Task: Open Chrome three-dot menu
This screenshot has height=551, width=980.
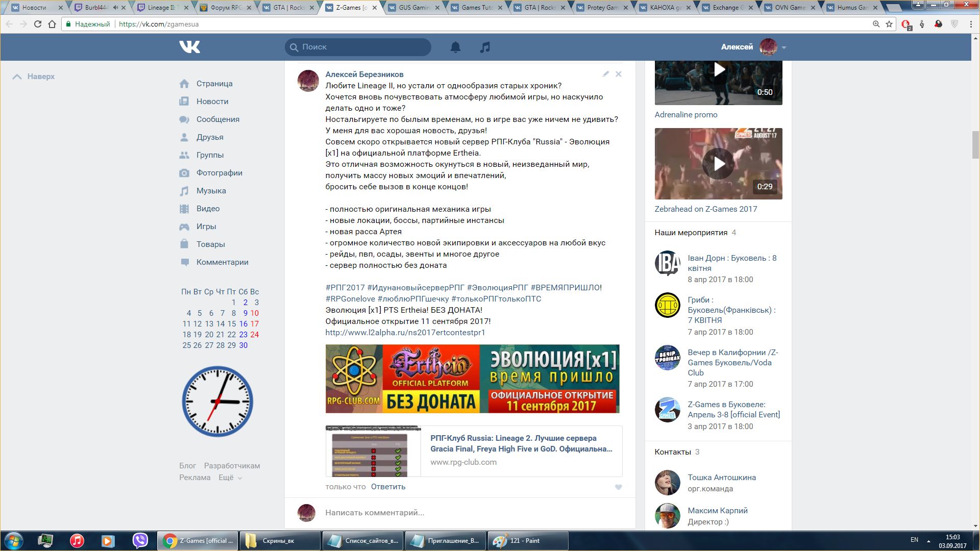Action: point(971,24)
